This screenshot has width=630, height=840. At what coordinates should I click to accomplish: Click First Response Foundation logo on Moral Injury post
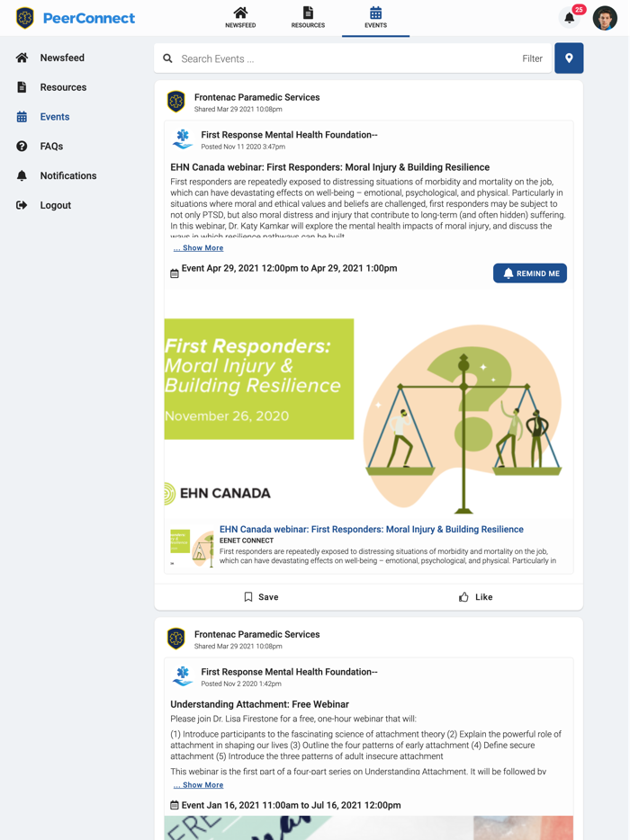click(x=183, y=139)
